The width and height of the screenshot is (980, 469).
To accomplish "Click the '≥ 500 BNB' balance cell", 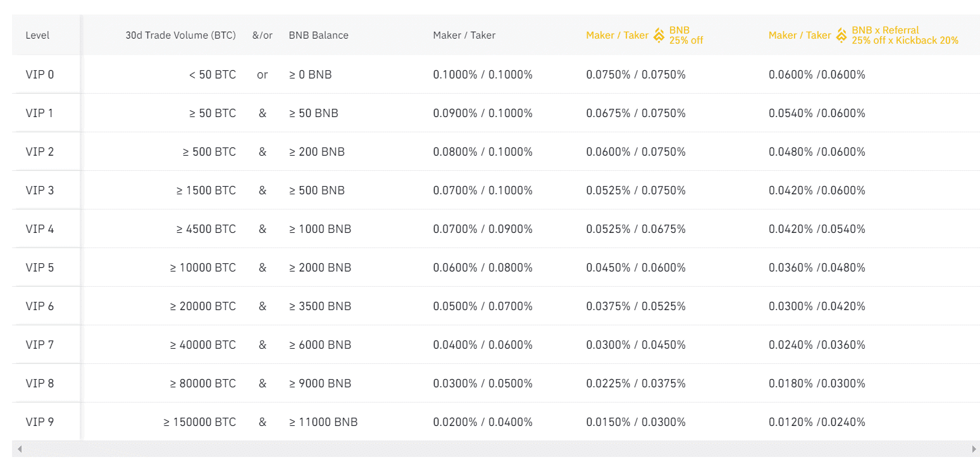I will point(317,191).
